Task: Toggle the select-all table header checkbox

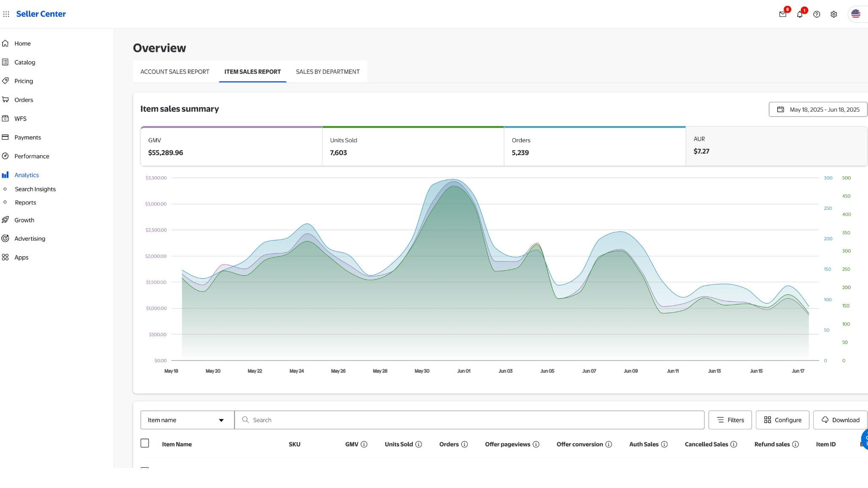Action: pyautogui.click(x=145, y=443)
